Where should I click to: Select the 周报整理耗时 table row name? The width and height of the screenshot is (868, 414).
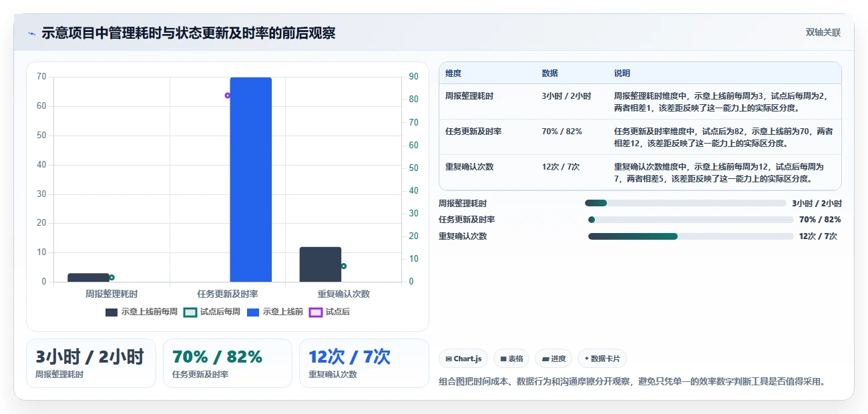click(469, 96)
